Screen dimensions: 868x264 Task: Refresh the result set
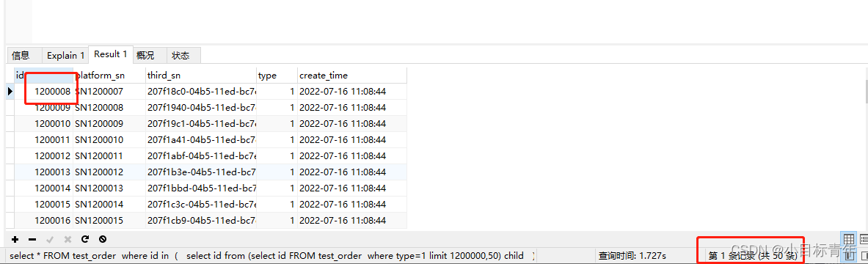pos(84,240)
